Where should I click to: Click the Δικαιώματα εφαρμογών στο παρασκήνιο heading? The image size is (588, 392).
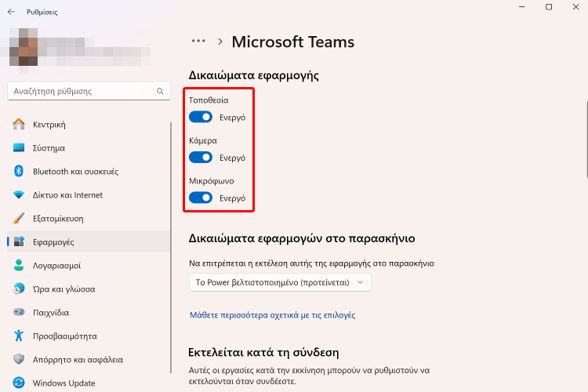302,238
